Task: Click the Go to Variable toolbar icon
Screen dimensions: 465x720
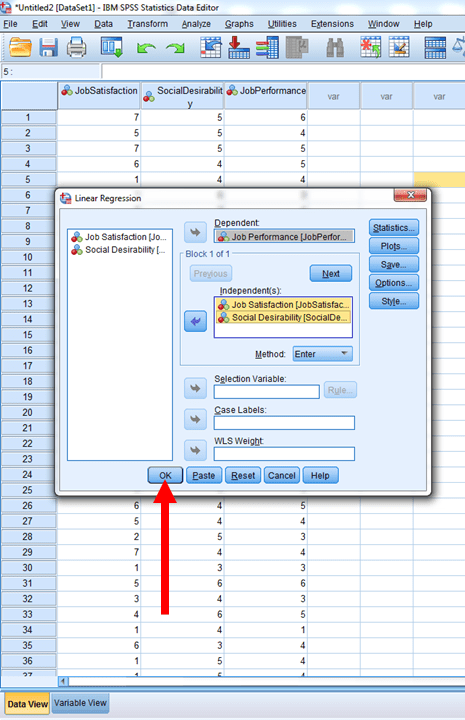Action: (x=239, y=47)
